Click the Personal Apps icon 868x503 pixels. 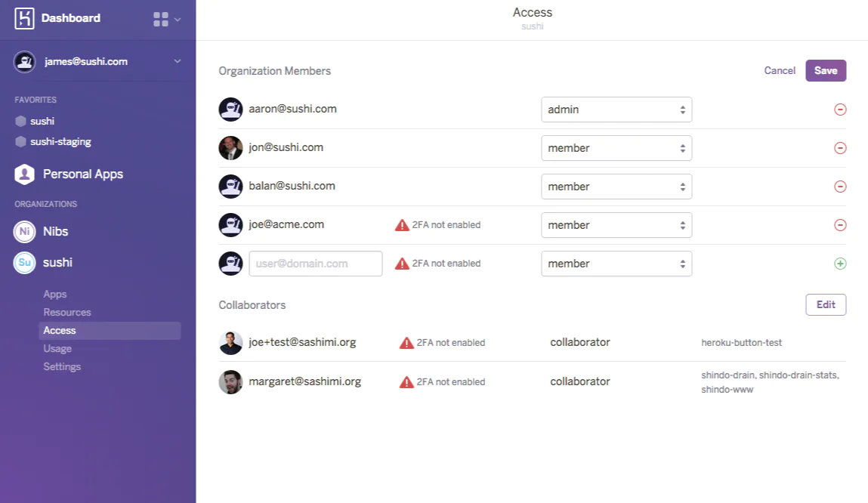pos(24,174)
